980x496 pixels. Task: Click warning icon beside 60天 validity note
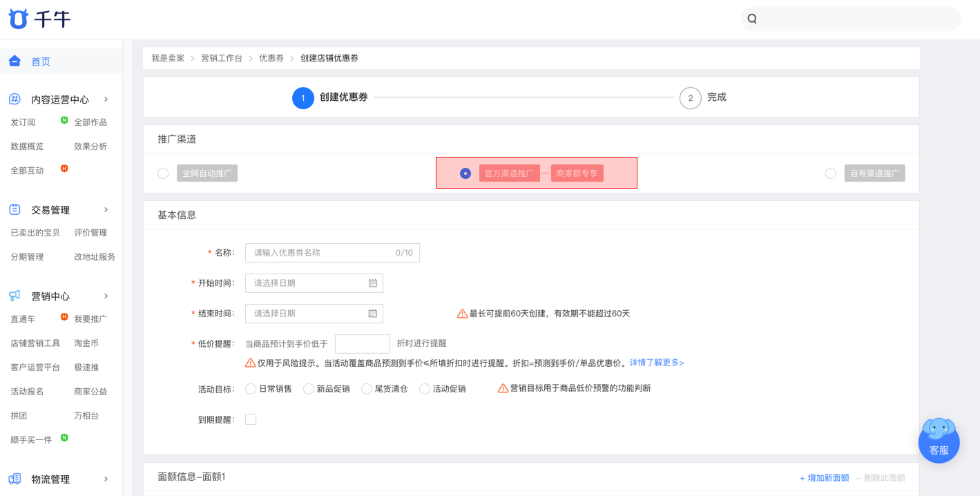pos(463,314)
